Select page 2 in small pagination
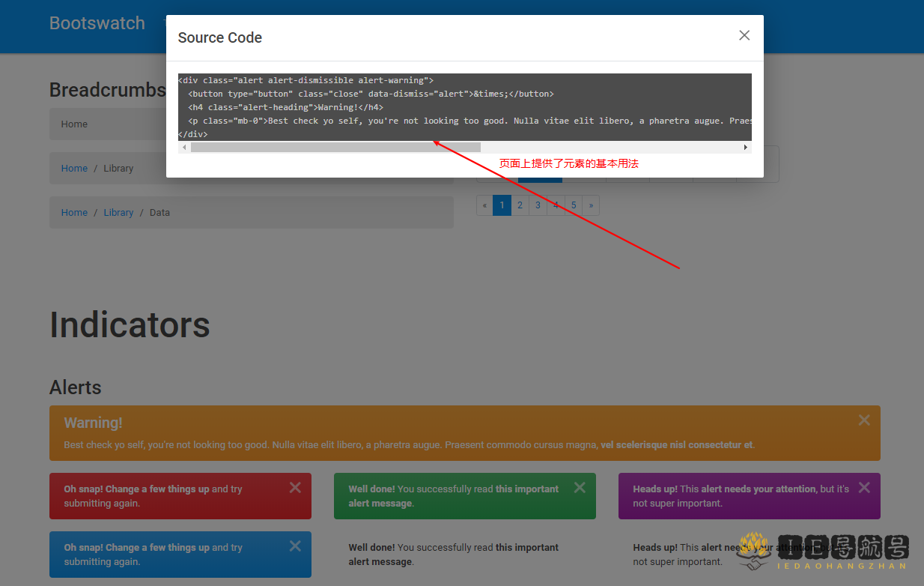This screenshot has height=586, width=924. tap(520, 205)
